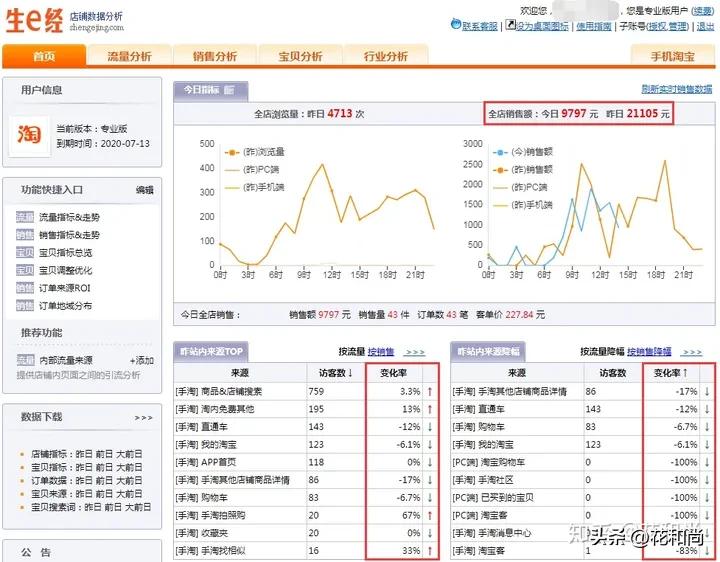Image resolution: width=720 pixels, height=562 pixels.
Task: Switch to 按销售 in 来源TOP
Action: (381, 352)
